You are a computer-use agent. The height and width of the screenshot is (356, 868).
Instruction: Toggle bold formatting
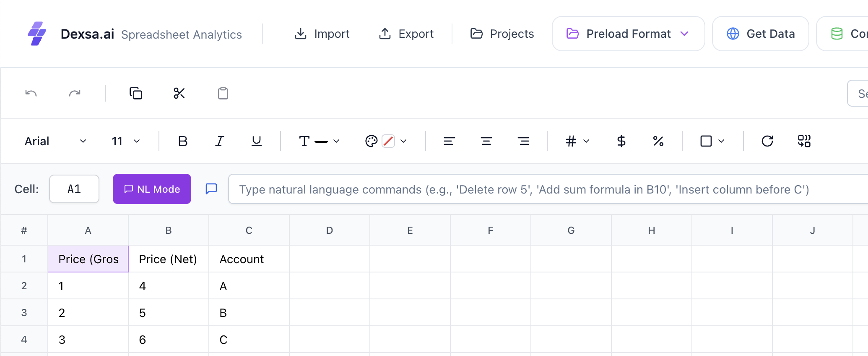pos(183,141)
